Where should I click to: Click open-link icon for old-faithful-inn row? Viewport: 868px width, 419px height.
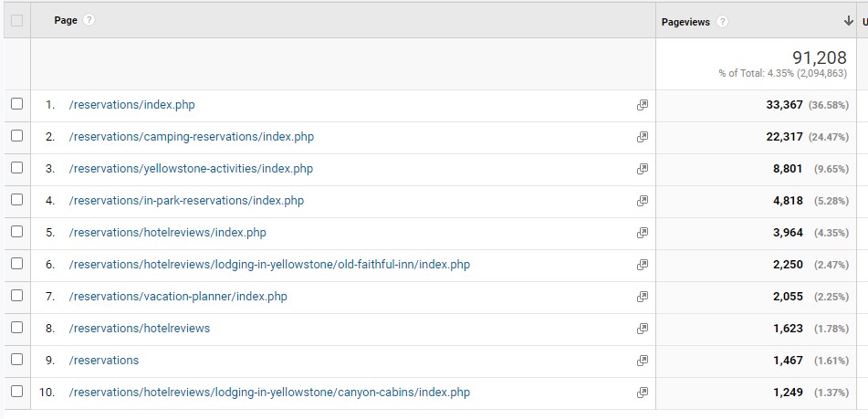click(x=643, y=265)
